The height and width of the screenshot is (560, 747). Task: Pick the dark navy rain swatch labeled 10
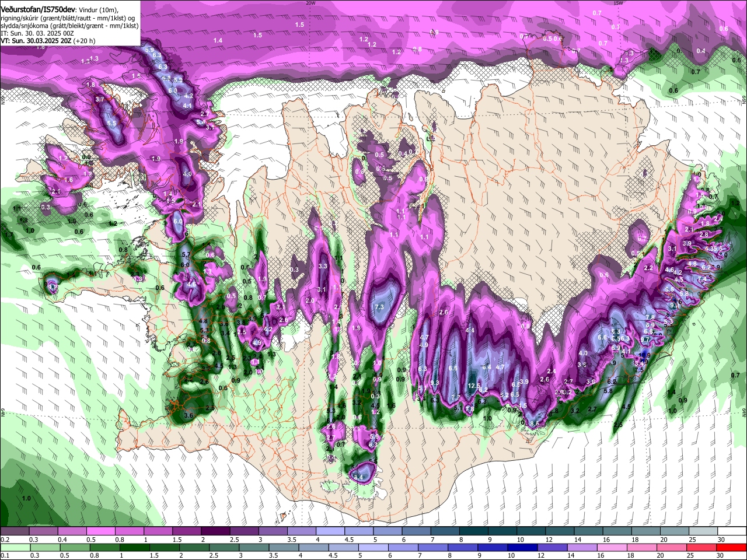[x=523, y=548]
